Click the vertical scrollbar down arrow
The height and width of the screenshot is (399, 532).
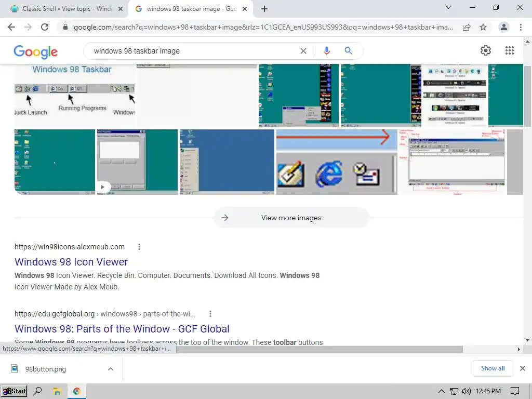tap(527, 340)
